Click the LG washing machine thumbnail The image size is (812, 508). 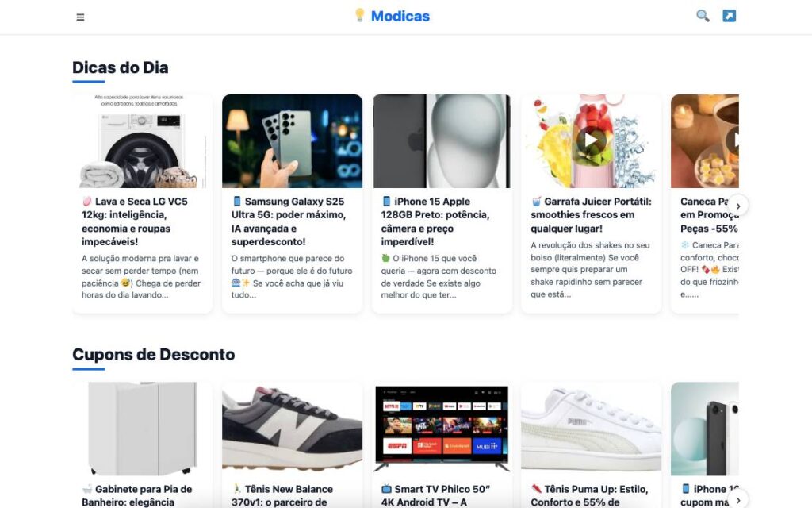click(143, 141)
